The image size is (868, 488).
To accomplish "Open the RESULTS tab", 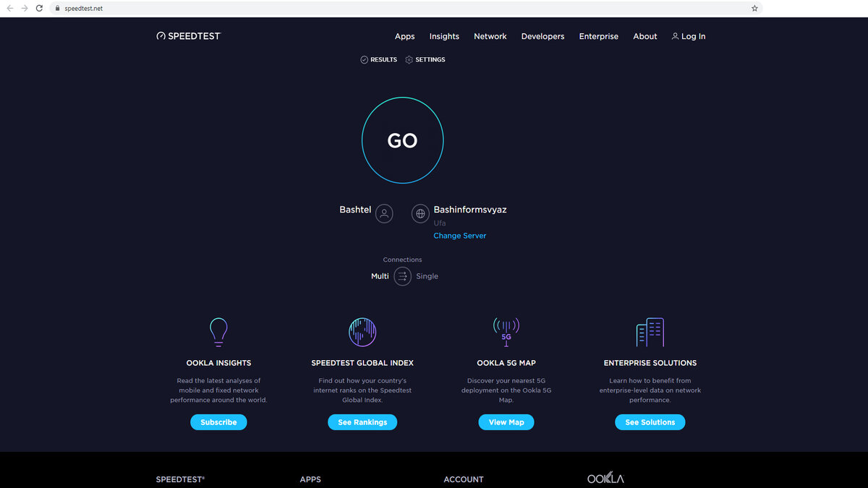I will pyautogui.click(x=378, y=59).
